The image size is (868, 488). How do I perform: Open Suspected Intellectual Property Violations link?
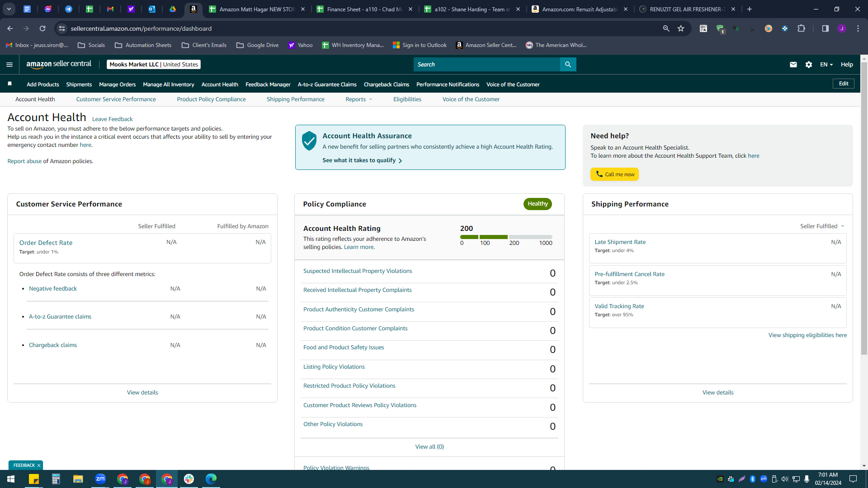click(x=358, y=271)
